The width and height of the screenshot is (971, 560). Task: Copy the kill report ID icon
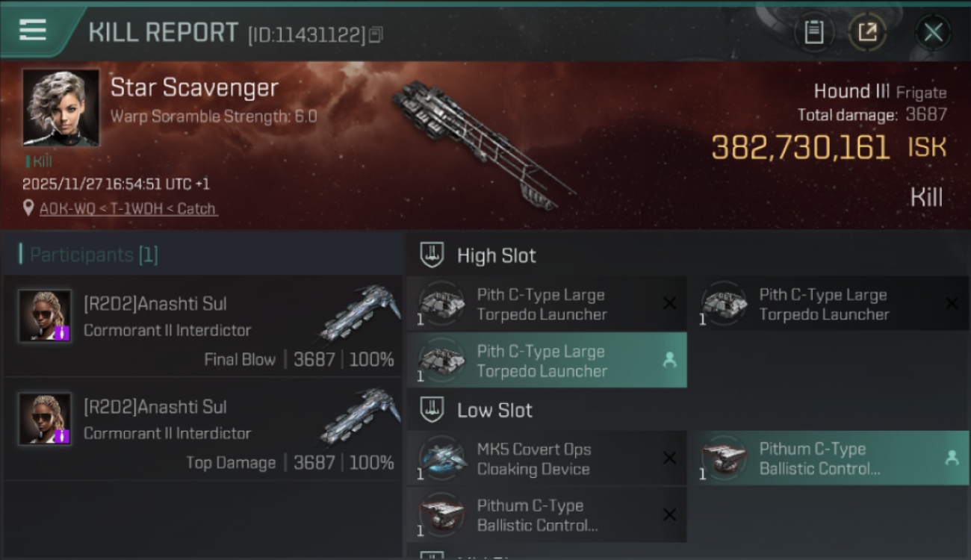pos(375,34)
